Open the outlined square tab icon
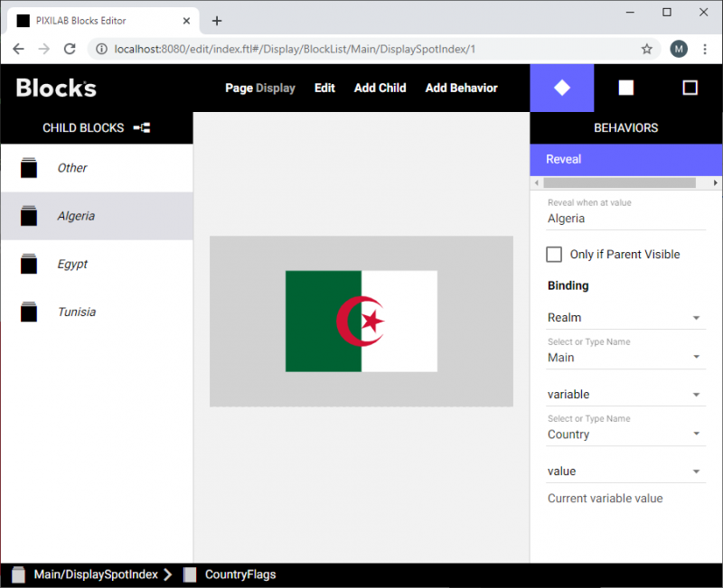 pyautogui.click(x=690, y=88)
